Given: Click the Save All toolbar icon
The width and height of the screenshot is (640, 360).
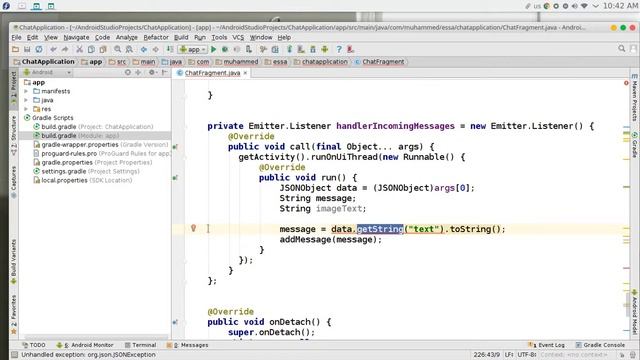Looking at the screenshot, I should pos(27,49).
